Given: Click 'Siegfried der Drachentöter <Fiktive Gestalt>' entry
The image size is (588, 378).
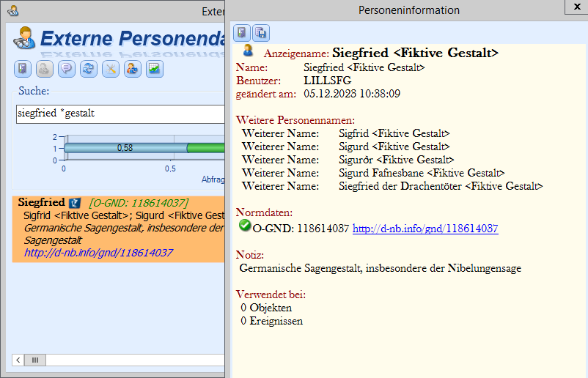Looking at the screenshot, I should coord(441,186).
